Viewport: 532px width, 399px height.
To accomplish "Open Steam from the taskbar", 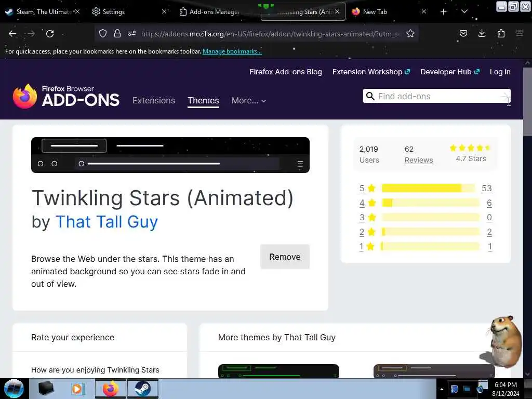I will point(143,389).
